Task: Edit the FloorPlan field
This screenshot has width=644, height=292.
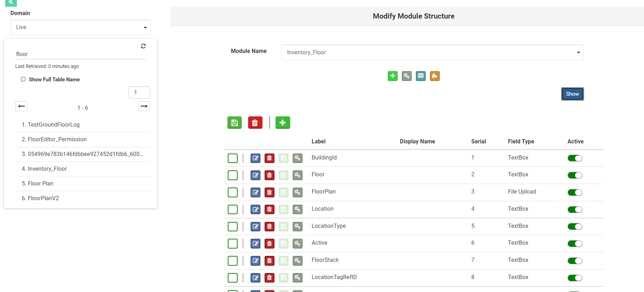Action: pos(255,192)
